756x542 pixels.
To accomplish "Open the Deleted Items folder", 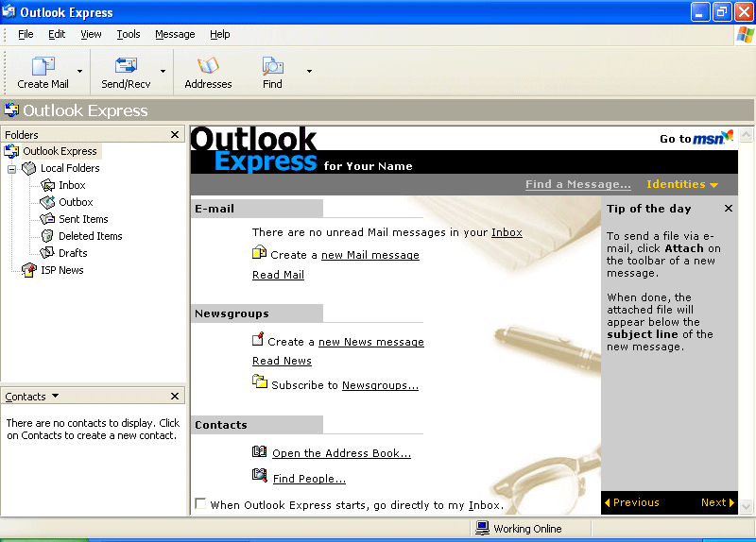I will [x=89, y=236].
